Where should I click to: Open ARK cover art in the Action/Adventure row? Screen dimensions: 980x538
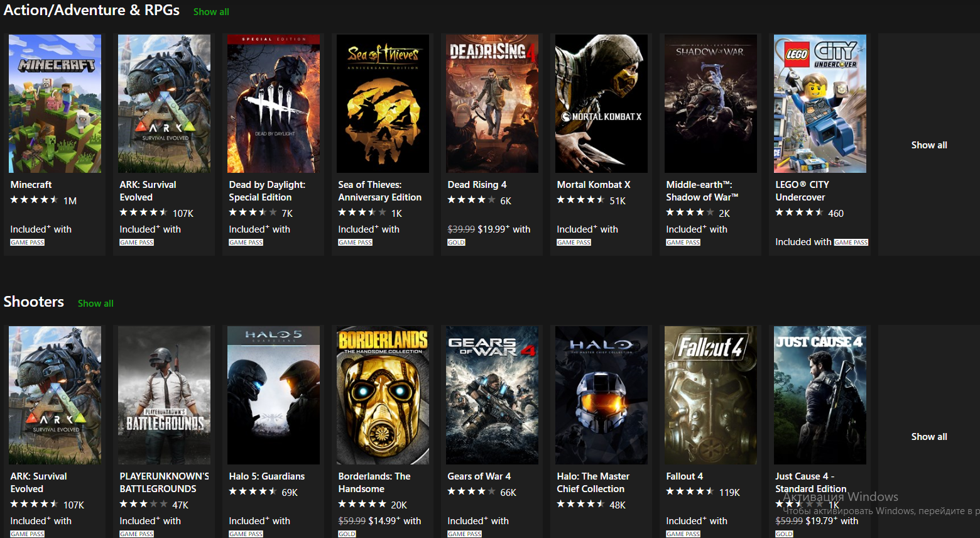164,104
